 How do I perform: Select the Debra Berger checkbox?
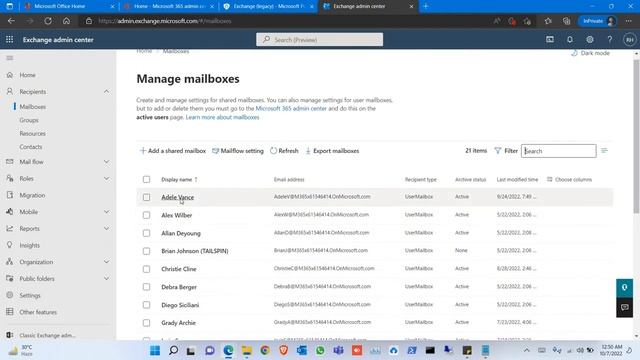click(x=147, y=287)
